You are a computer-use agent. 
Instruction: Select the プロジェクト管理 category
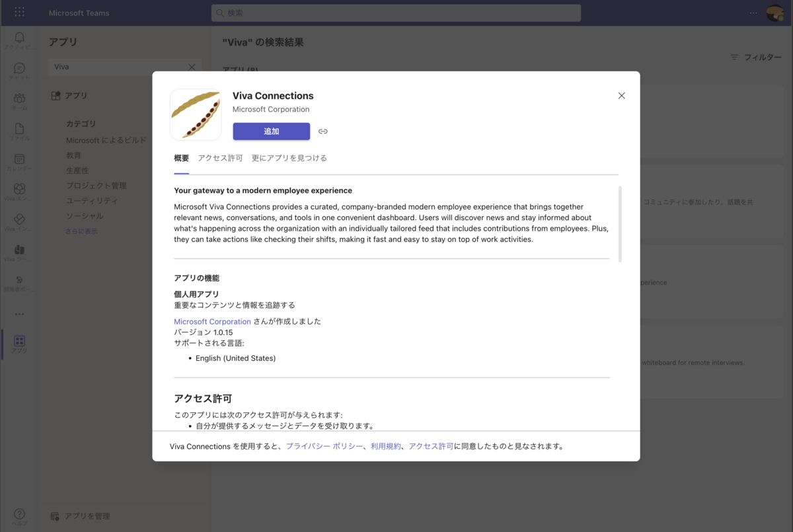pos(96,186)
